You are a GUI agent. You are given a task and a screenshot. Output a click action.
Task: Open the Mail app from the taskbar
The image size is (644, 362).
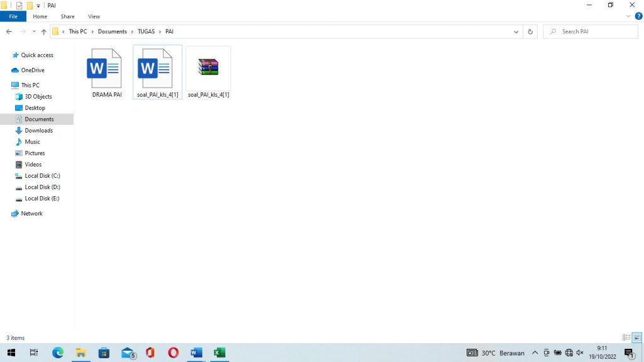(128, 353)
